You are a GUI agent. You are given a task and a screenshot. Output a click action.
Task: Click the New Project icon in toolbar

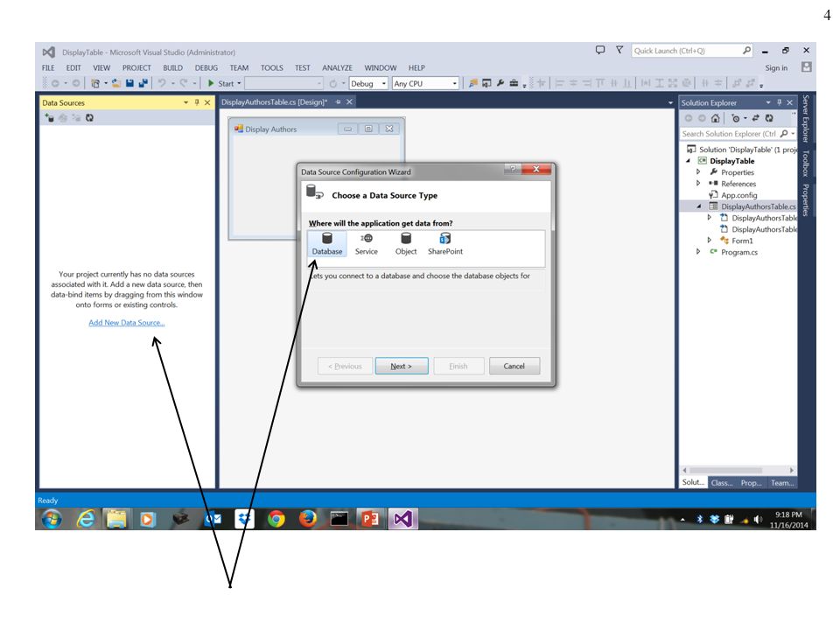click(95, 83)
